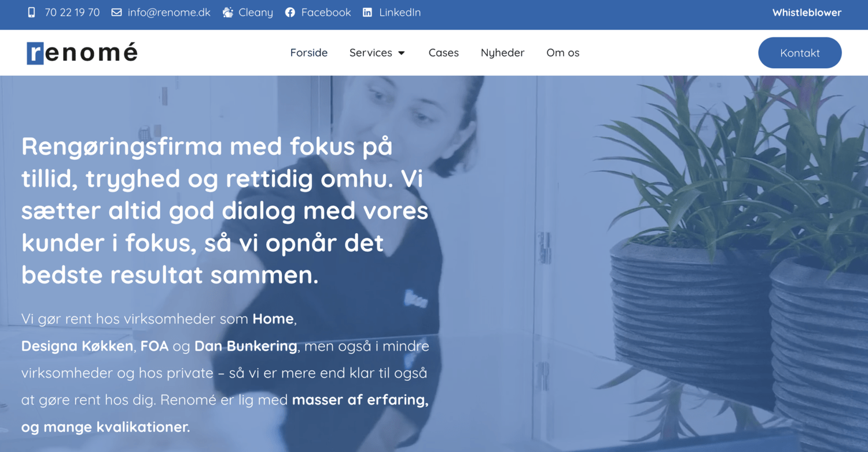The width and height of the screenshot is (868, 452).
Task: Expand the Services dropdown arrow
Action: tap(402, 53)
